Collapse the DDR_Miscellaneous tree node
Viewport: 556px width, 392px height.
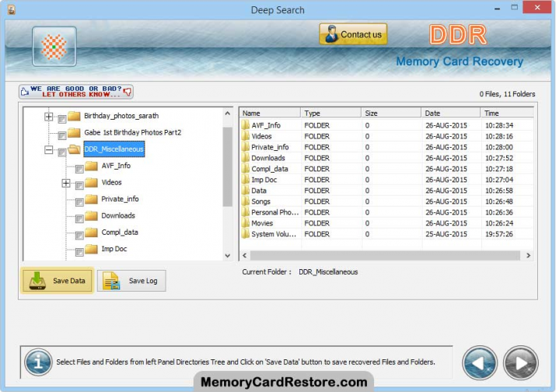(x=49, y=150)
